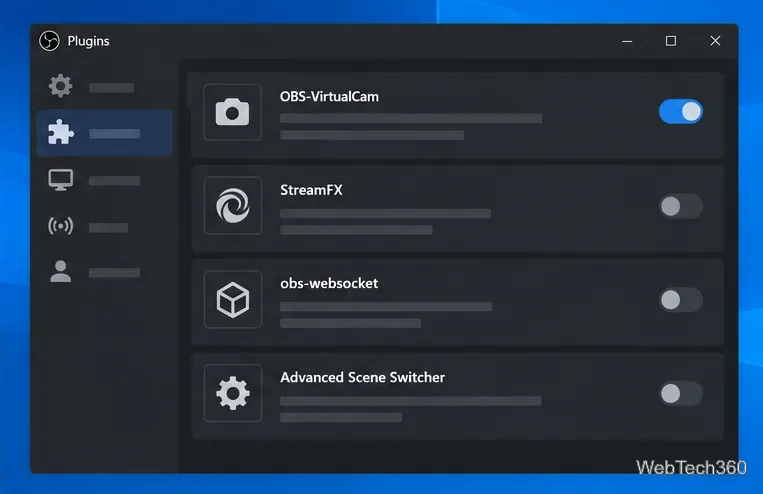Screen dimensions: 763x494
Task: Close the Plugins window
Action: [715, 41]
